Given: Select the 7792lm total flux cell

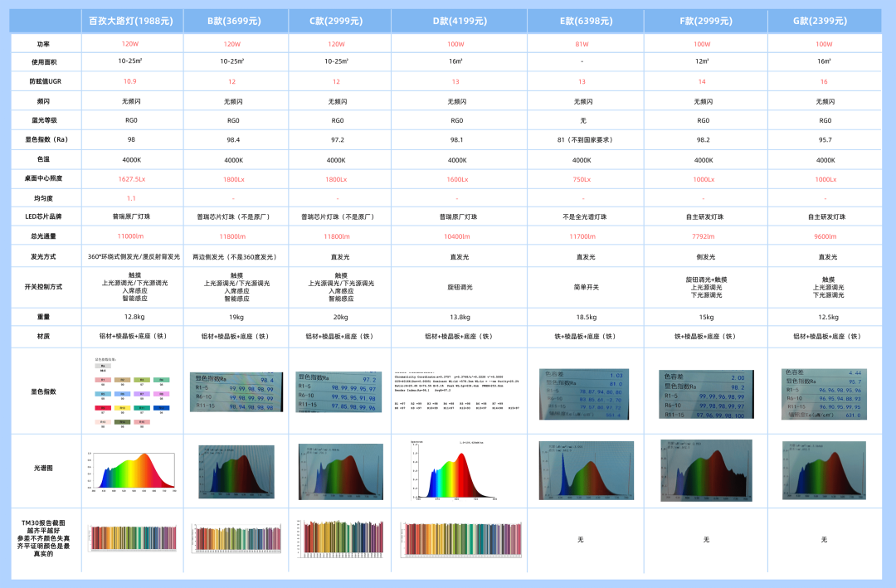Looking at the screenshot, I should (703, 236).
